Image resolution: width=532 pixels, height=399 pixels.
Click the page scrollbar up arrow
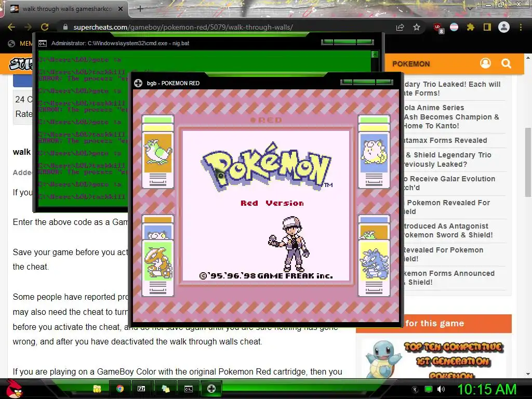[528, 58]
